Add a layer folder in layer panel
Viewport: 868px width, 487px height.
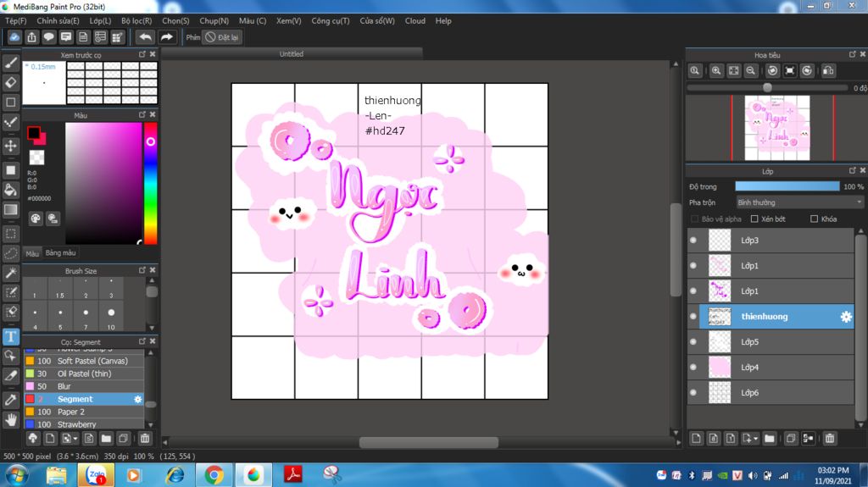pos(770,439)
